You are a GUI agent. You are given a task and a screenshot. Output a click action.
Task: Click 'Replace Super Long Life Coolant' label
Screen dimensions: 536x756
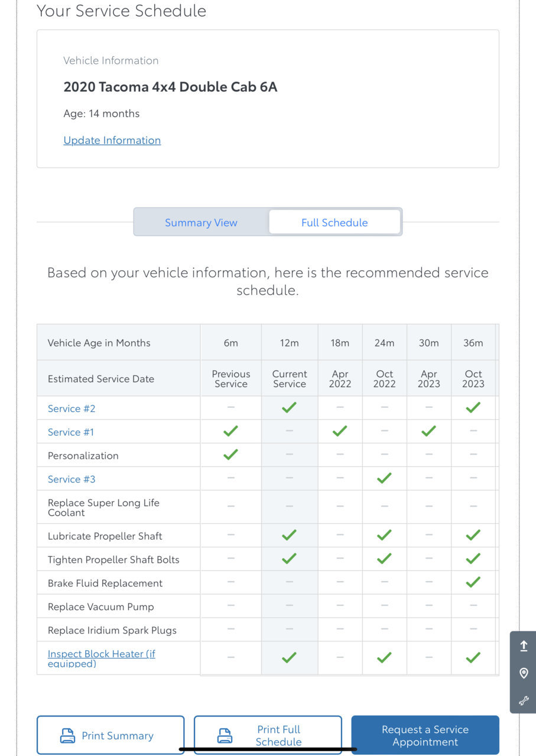coord(103,508)
